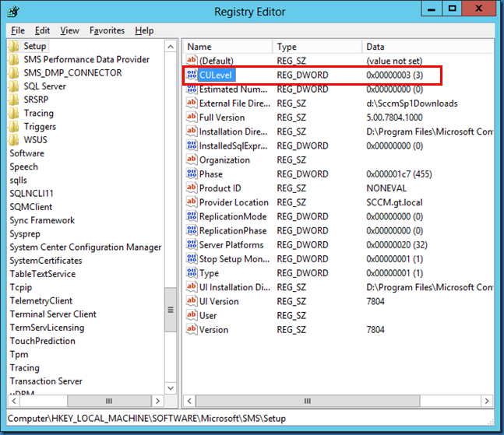Select System Center Configuration Manager key
The height and width of the screenshot is (435, 504).
point(86,247)
